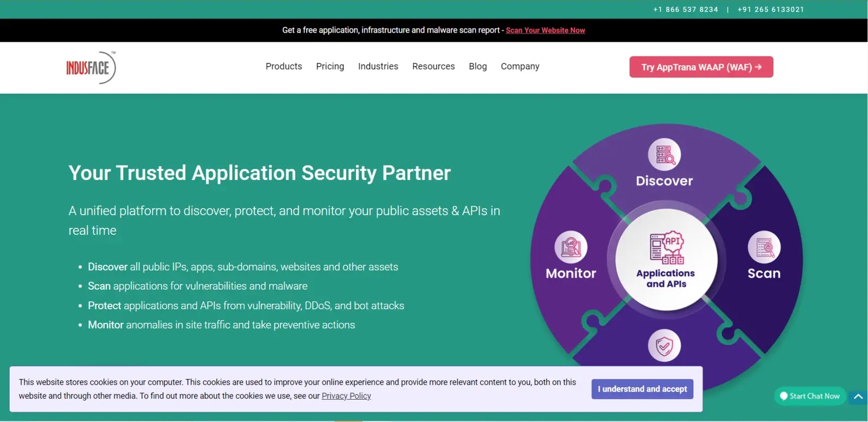Click the unified platform subtitle text
This screenshot has width=868, height=422.
284,220
